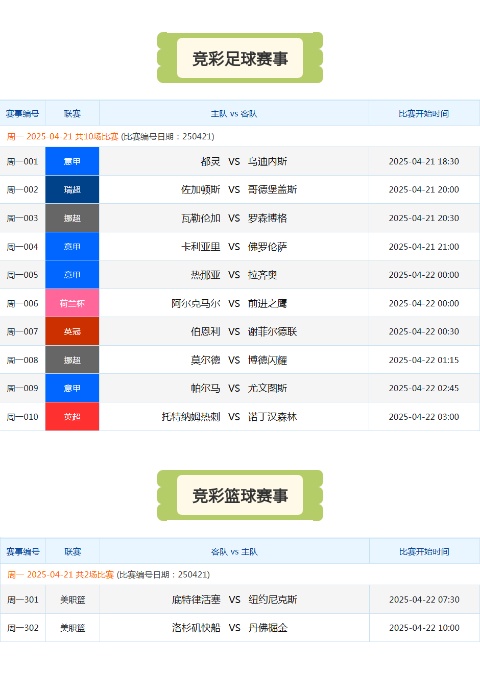Click the basketball table 联赛 header
This screenshot has height=690, width=480.
tap(73, 551)
